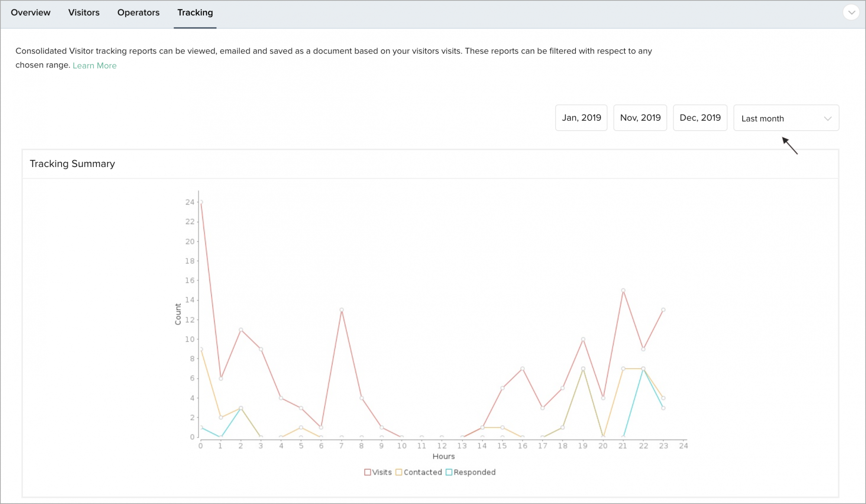Toggle the Responded legend checkbox
This screenshot has height=504, width=866.
pyautogui.click(x=449, y=472)
